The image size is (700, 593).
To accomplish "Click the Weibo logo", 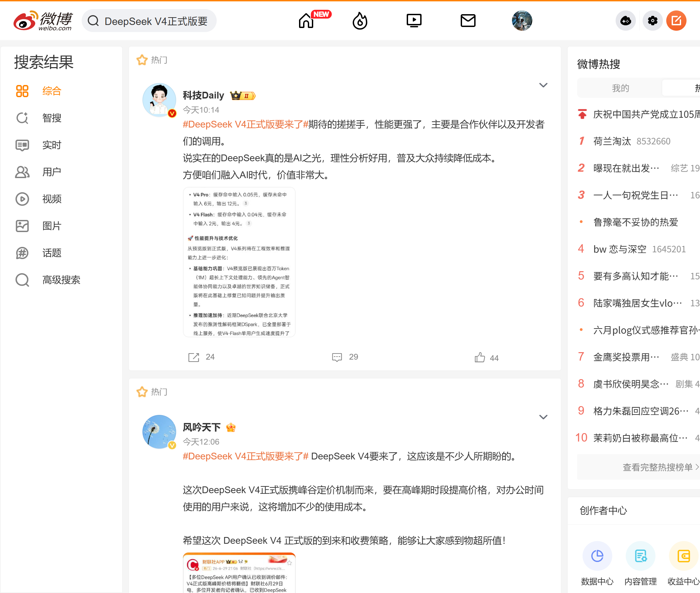I will tap(43, 21).
